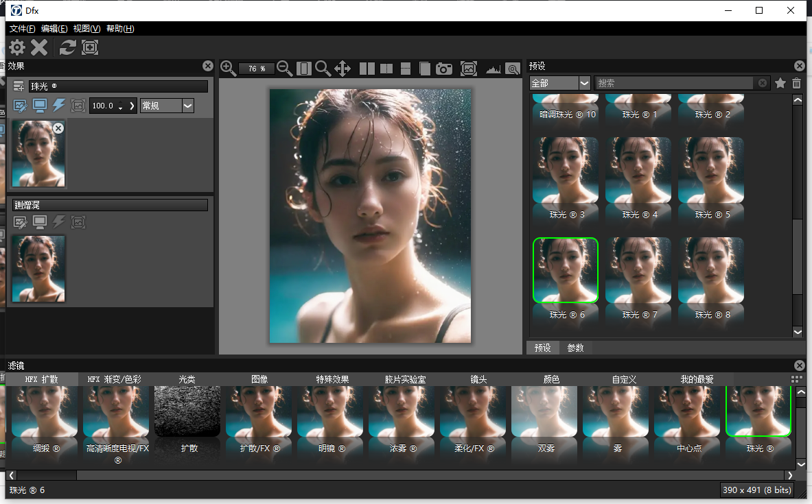Enable horizontal split comparison view
The height and width of the screenshot is (504, 812).
[x=406, y=69]
